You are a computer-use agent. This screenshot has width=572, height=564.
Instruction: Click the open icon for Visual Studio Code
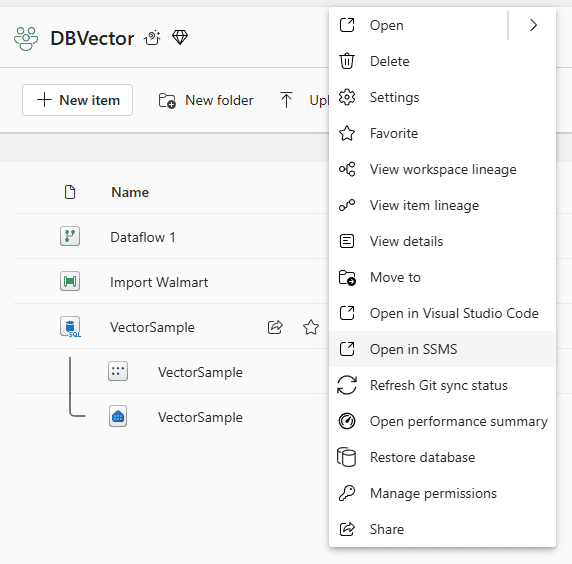tap(347, 313)
